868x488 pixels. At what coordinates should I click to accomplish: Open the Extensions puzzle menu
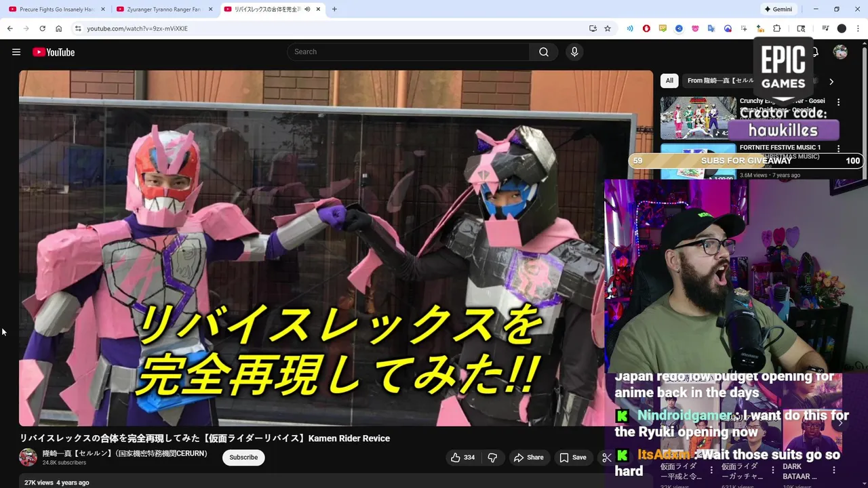(x=777, y=28)
